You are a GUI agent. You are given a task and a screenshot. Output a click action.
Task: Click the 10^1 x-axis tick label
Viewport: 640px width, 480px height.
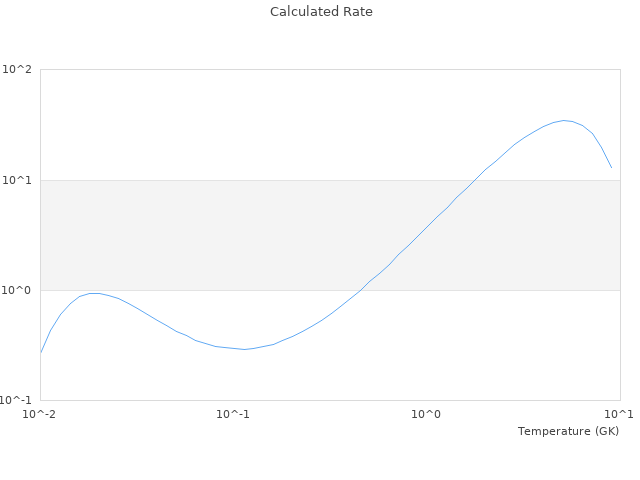[620, 414]
